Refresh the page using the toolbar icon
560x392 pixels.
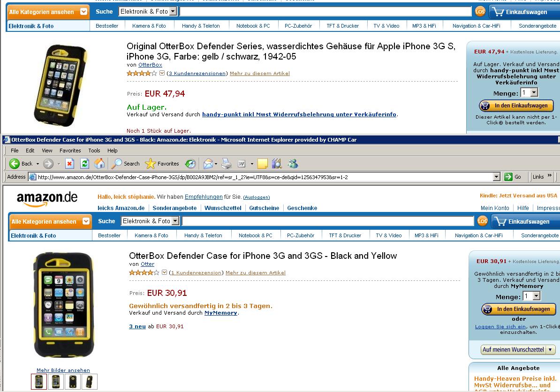pyautogui.click(x=84, y=164)
